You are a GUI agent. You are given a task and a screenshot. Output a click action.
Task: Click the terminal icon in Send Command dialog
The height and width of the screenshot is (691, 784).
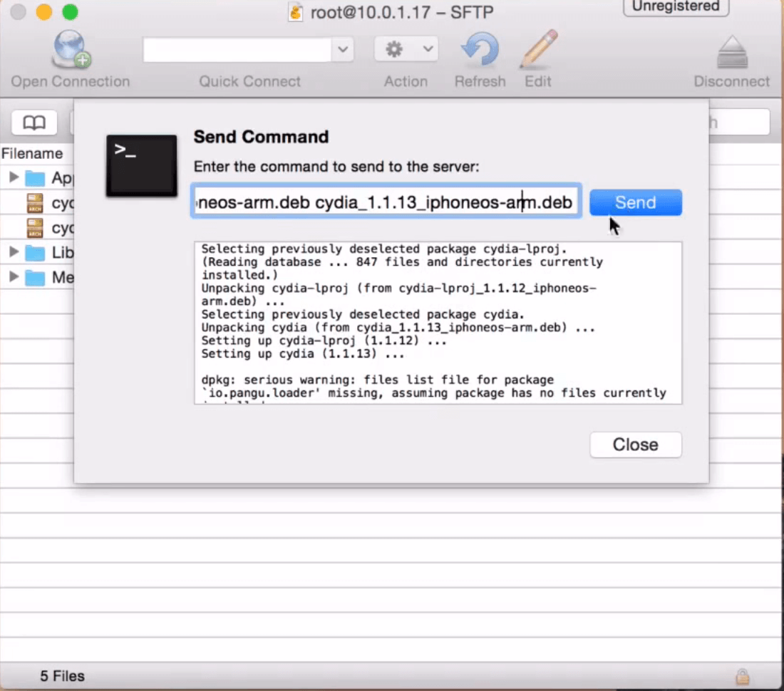click(141, 165)
